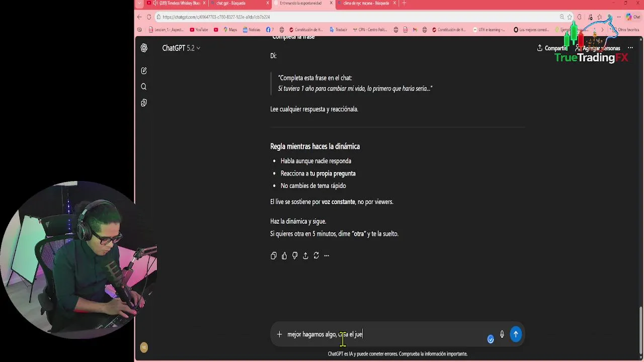
Task: Click the 'No cambies de tema rápido' bullet
Action: pyautogui.click(x=313, y=186)
